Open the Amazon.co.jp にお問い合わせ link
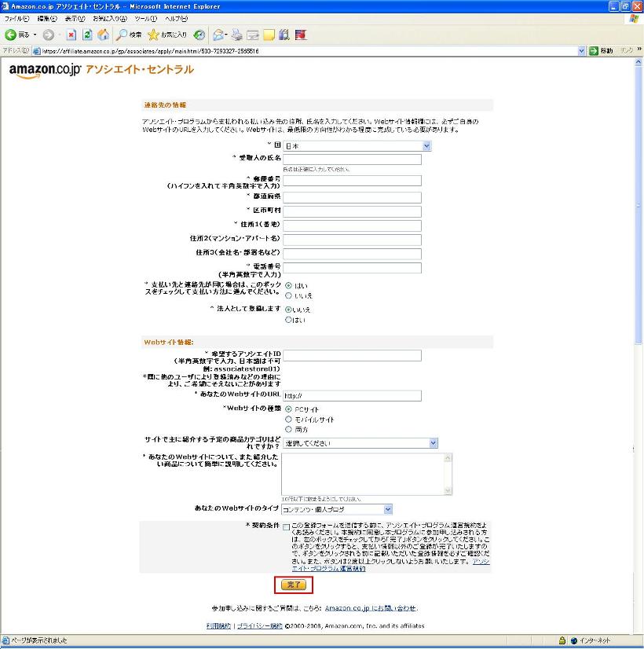This screenshot has height=649, width=644. point(370,608)
